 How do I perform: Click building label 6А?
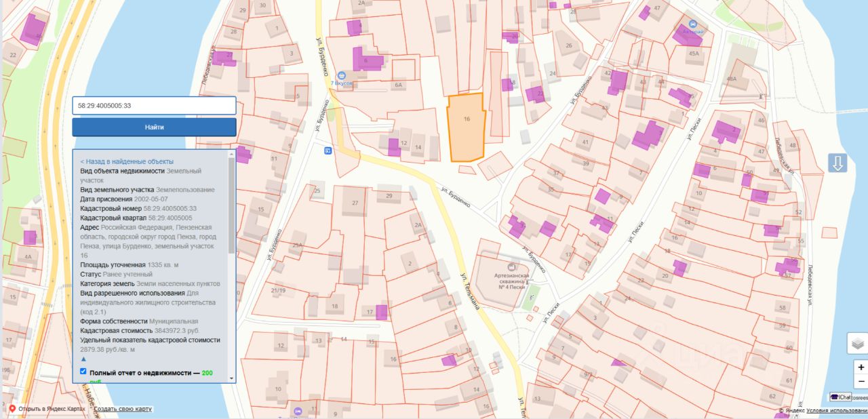point(398,85)
